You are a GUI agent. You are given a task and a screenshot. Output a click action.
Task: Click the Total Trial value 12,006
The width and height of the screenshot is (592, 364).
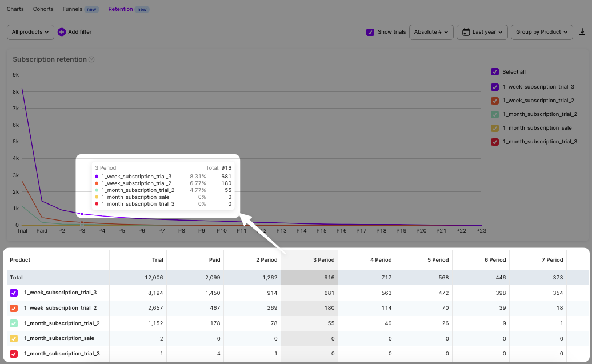[154, 278]
